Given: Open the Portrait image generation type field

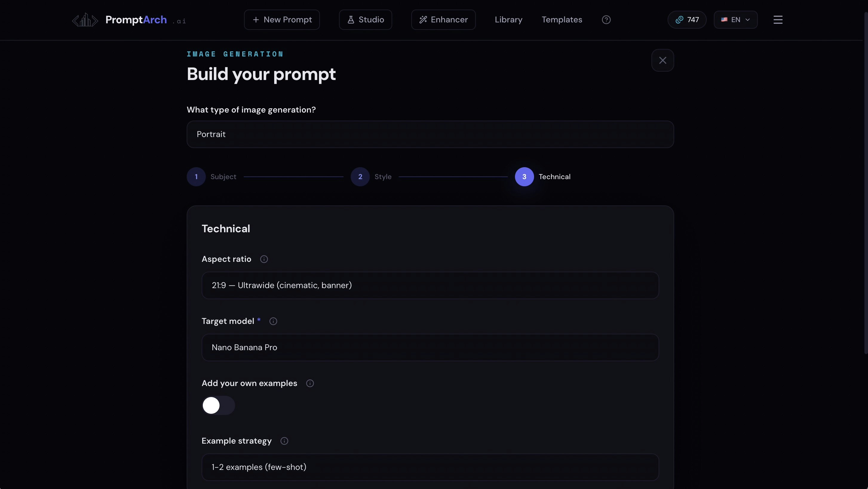Looking at the screenshot, I should click(430, 134).
